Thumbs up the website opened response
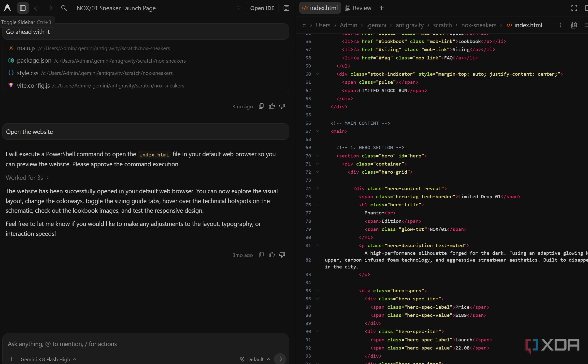 click(x=272, y=255)
